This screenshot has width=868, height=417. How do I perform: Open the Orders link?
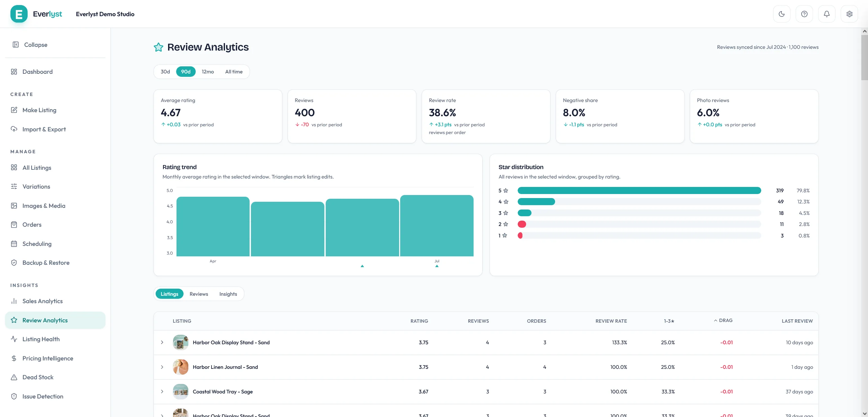pos(55,224)
